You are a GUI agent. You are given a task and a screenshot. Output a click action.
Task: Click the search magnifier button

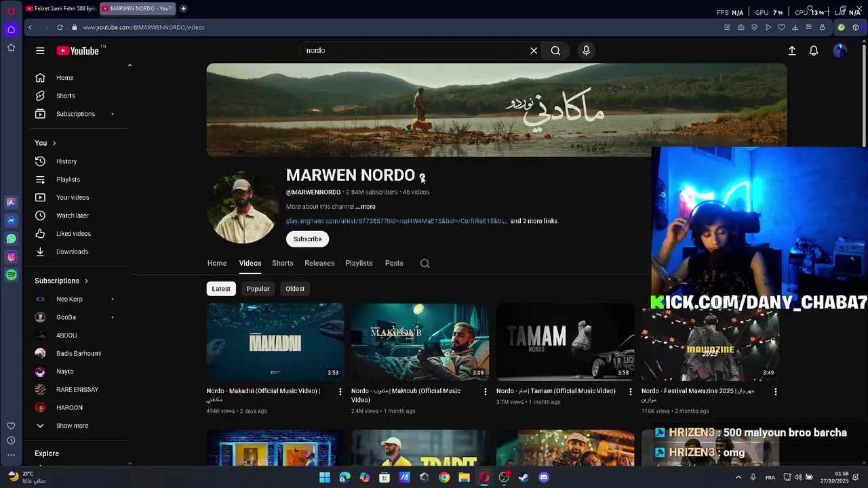click(555, 51)
